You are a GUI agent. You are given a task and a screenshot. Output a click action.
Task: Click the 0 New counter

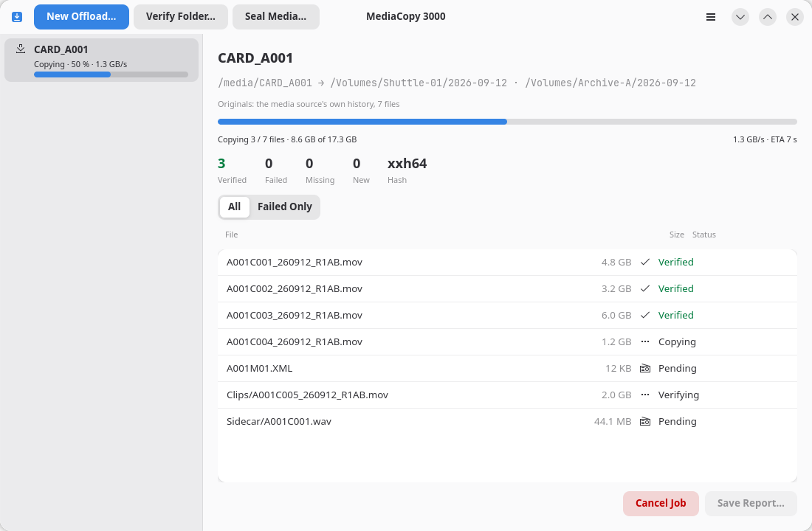click(x=361, y=171)
